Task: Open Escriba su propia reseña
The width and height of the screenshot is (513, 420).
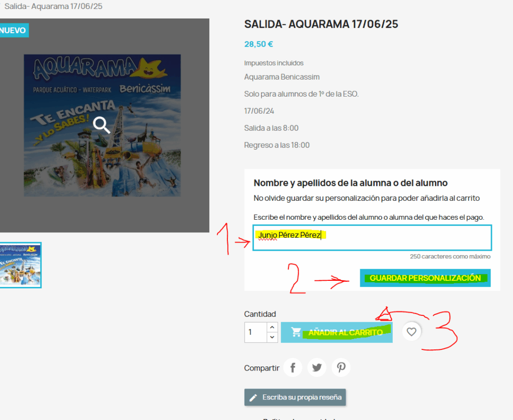Action: 295,397
